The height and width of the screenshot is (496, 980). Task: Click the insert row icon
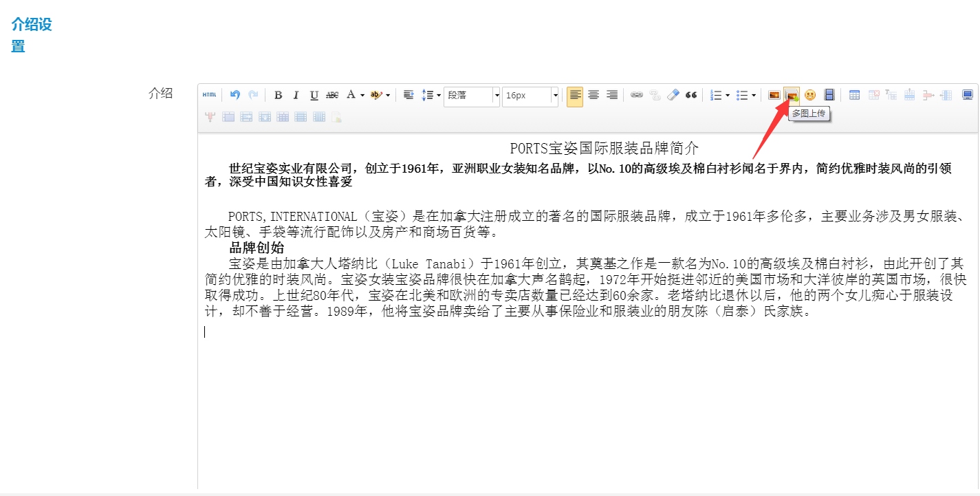[909, 95]
